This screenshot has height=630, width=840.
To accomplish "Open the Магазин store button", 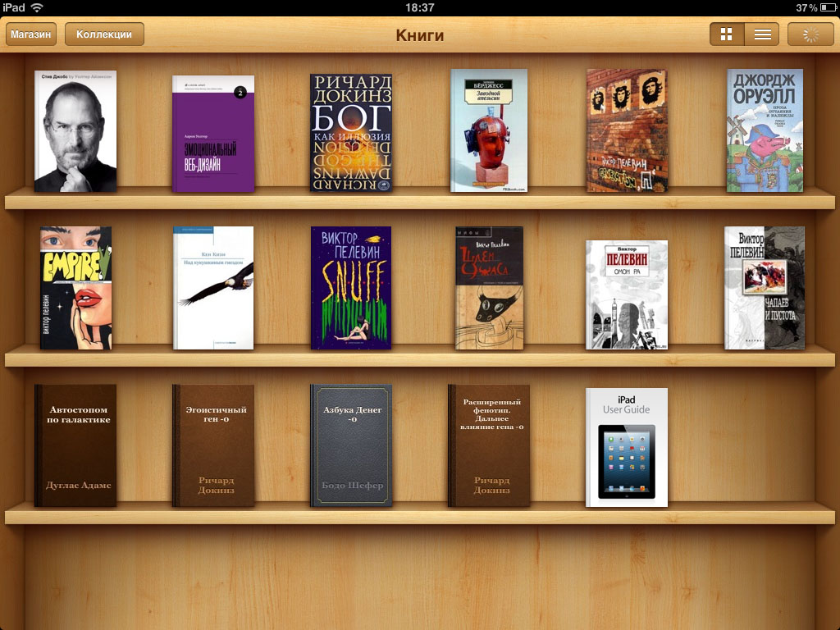I will [x=31, y=34].
